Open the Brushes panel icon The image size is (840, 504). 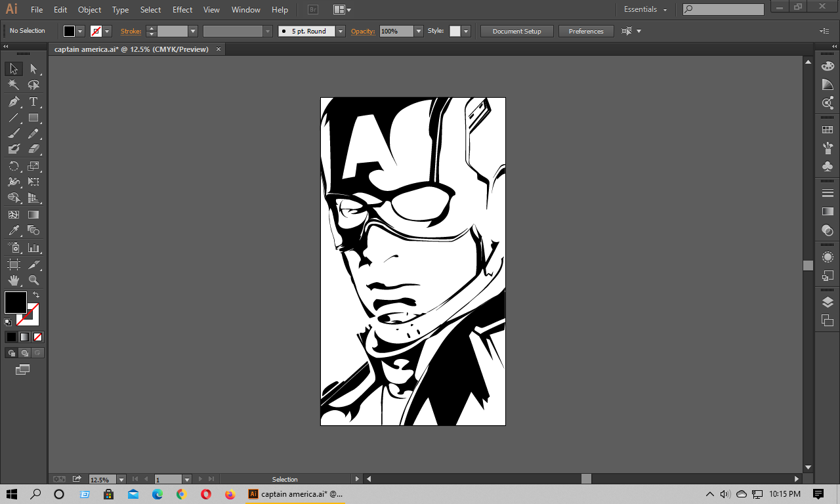828,148
